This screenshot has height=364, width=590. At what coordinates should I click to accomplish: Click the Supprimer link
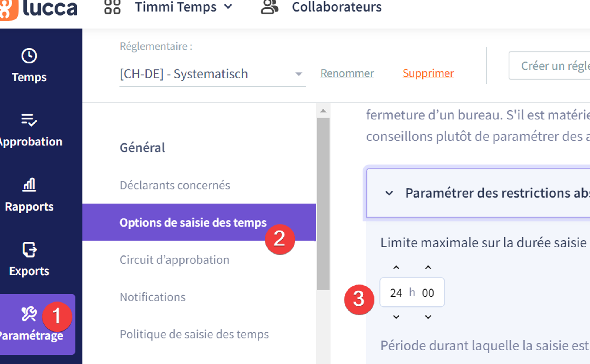(428, 73)
